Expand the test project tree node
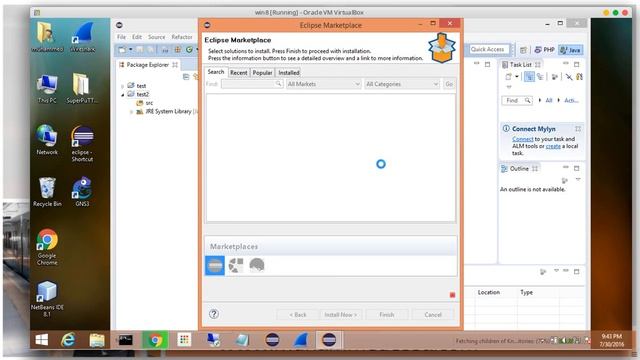The image size is (640, 360). click(x=122, y=86)
